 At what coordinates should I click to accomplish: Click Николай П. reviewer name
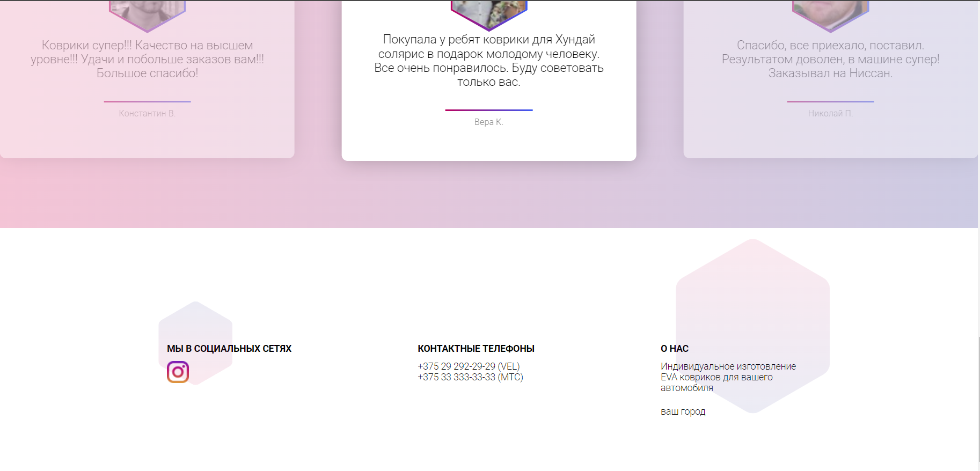click(830, 114)
